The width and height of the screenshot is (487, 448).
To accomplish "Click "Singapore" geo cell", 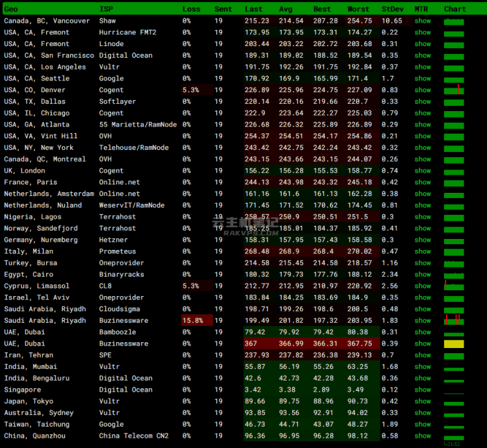I will coord(22,390).
